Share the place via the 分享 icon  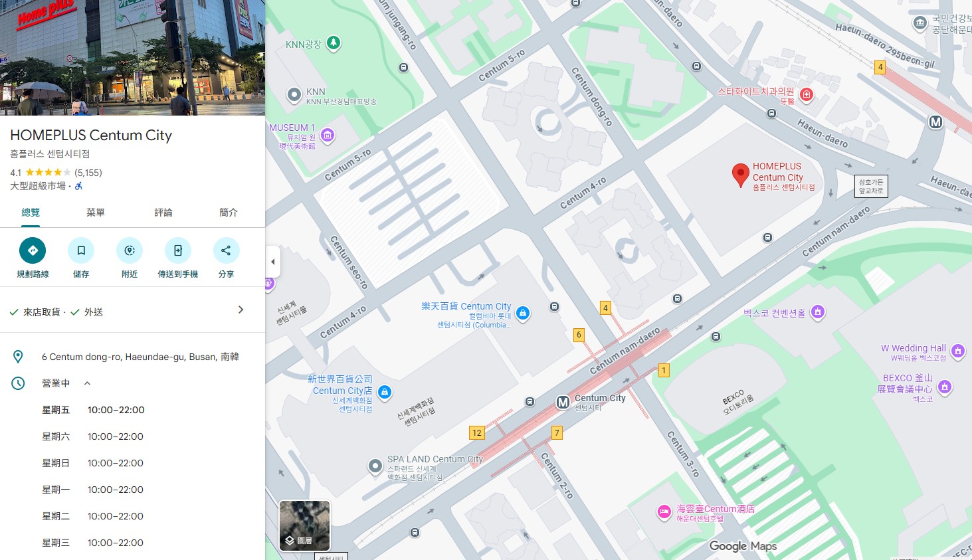[226, 250]
